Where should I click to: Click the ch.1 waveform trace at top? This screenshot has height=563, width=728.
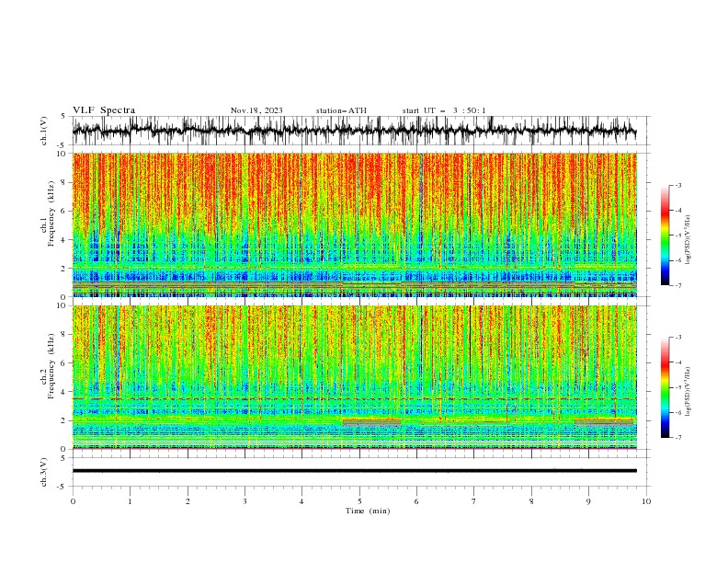tap(354, 131)
